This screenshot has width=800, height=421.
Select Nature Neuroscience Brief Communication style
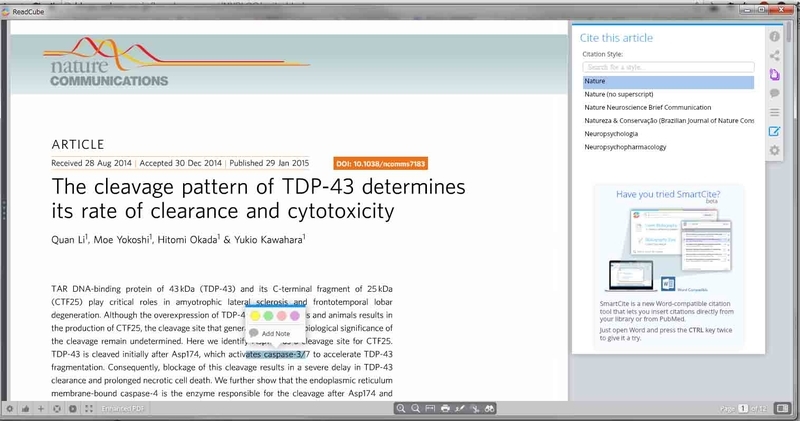668,108
